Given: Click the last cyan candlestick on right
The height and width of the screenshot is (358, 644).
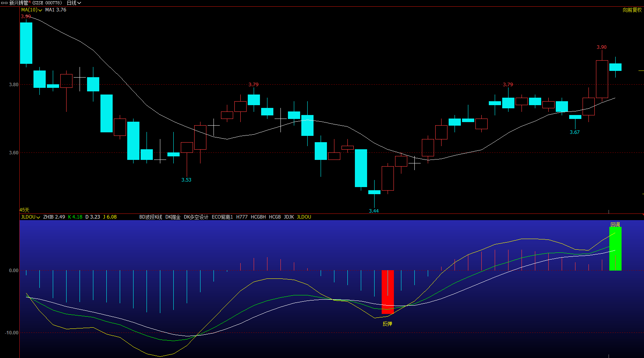Looking at the screenshot, I should click(615, 67).
